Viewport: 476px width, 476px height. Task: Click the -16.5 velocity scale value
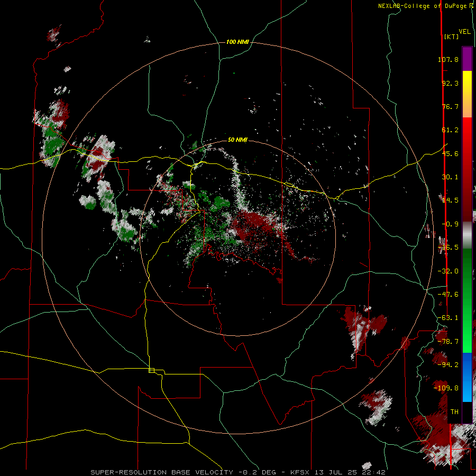click(448, 248)
